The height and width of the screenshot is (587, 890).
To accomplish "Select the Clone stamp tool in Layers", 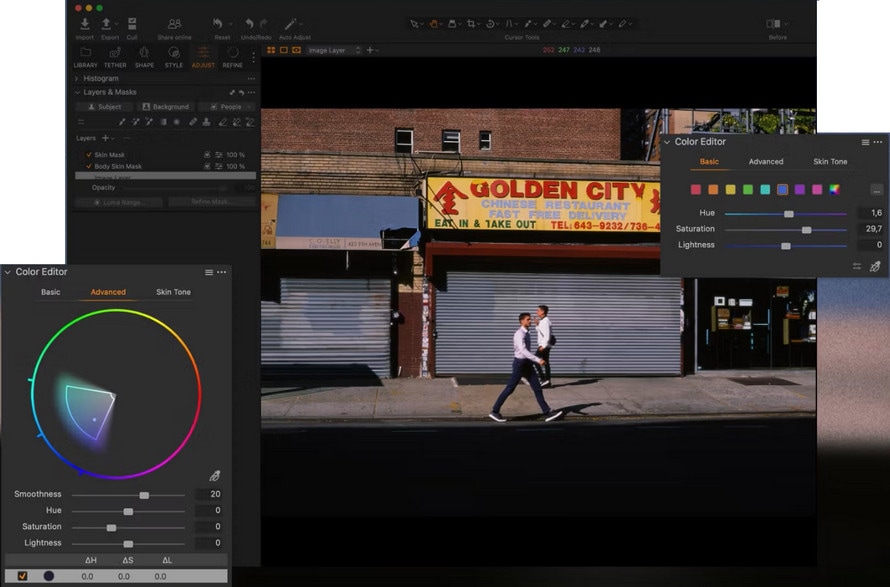I will [x=207, y=122].
